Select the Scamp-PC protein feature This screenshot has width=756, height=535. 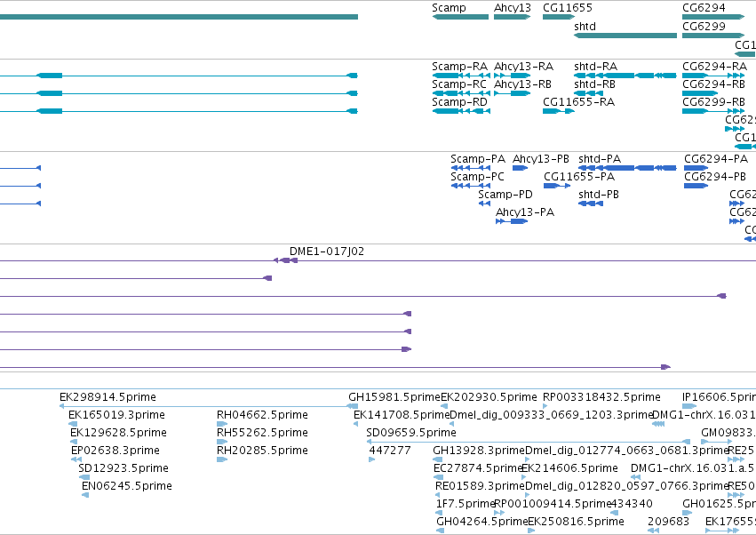point(471,186)
